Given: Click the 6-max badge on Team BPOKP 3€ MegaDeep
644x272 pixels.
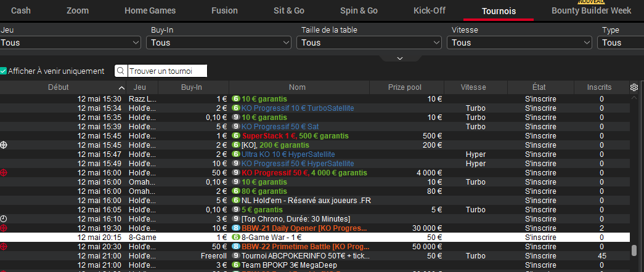Looking at the screenshot, I should [x=236, y=265].
